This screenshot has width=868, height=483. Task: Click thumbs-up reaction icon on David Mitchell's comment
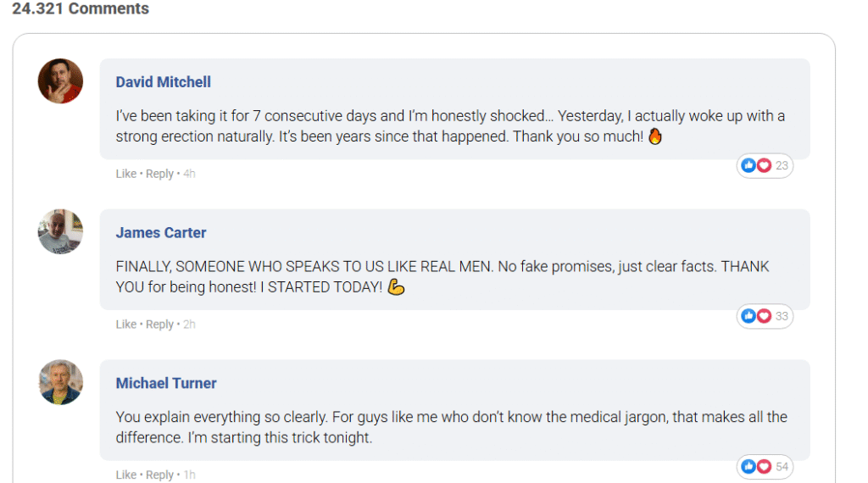tap(748, 166)
